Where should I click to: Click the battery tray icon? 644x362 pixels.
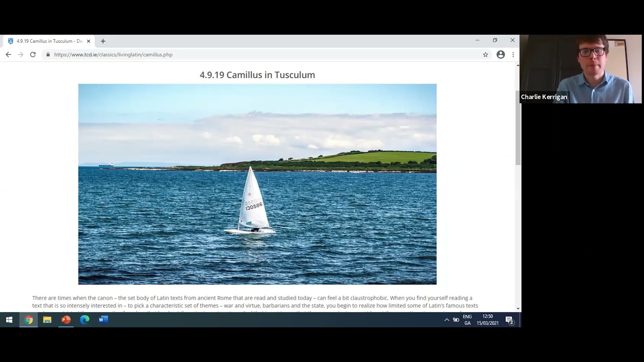pyautogui.click(x=456, y=320)
